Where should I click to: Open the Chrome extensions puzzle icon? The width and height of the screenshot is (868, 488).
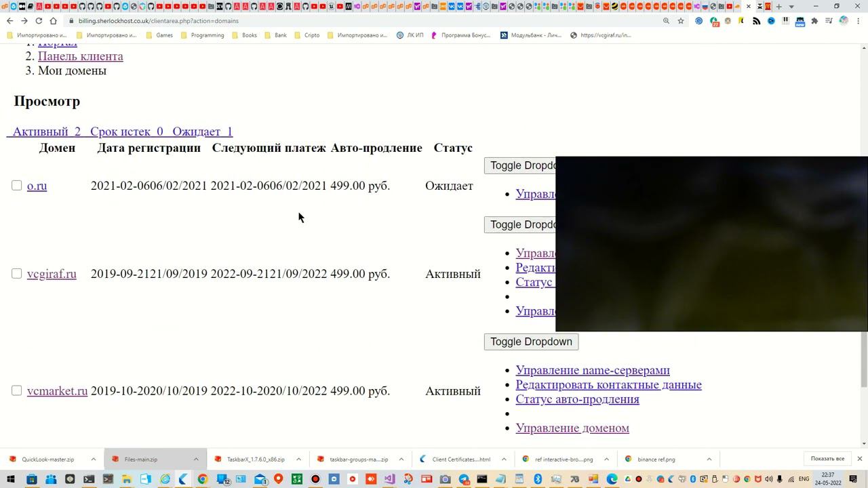(814, 21)
